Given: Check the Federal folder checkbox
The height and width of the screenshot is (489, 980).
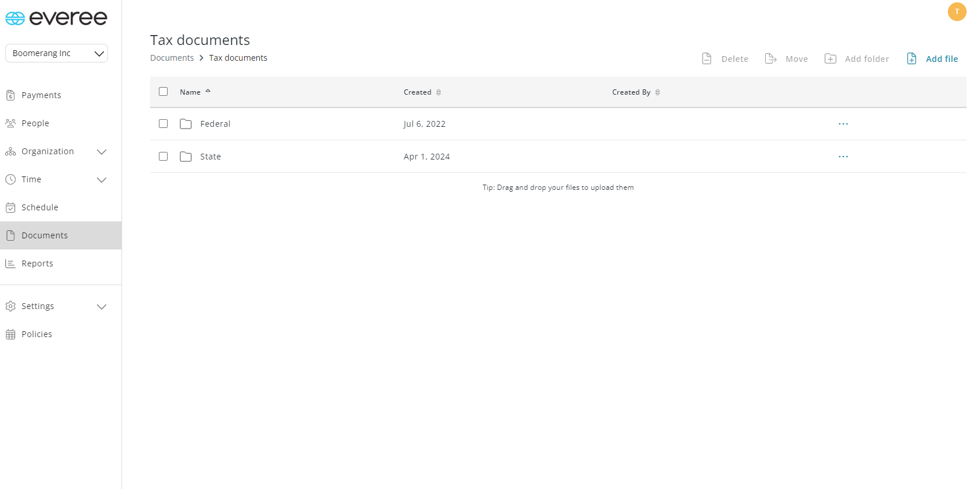Looking at the screenshot, I should [x=164, y=124].
